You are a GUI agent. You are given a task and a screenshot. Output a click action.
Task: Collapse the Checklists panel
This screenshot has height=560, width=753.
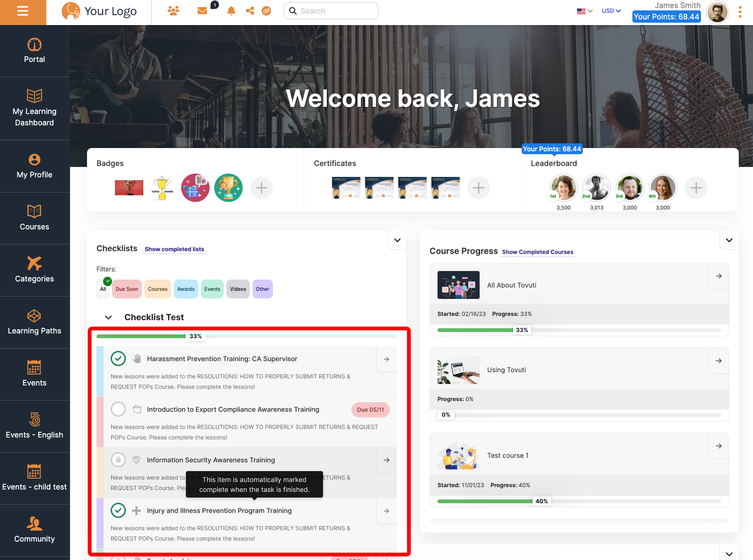[397, 240]
